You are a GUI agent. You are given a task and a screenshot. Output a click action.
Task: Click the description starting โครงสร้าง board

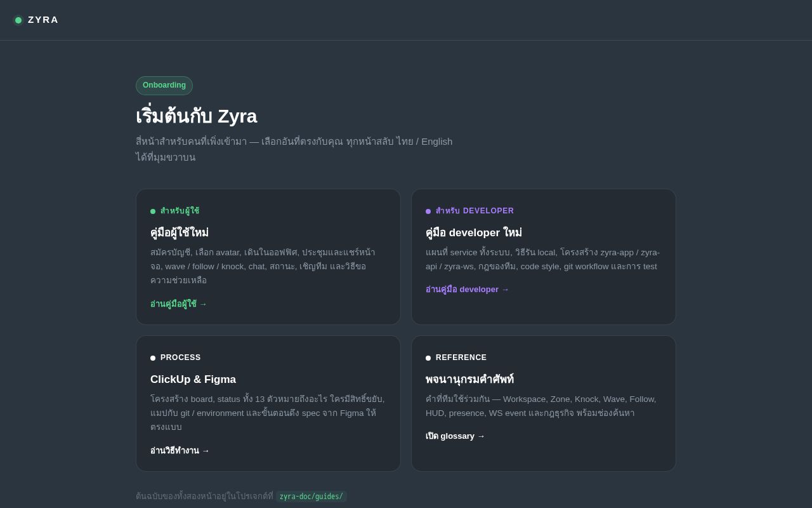pyautogui.click(x=268, y=413)
